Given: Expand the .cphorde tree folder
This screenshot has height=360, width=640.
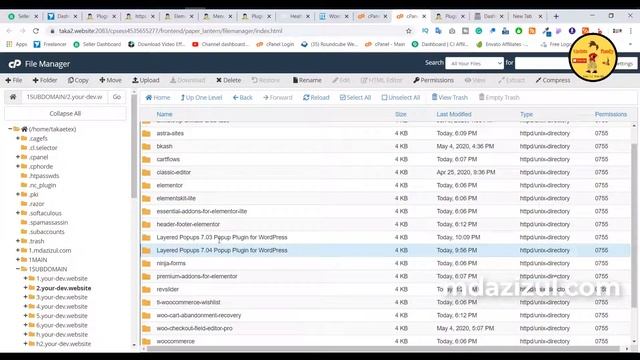Looking at the screenshot, I should [18, 167].
